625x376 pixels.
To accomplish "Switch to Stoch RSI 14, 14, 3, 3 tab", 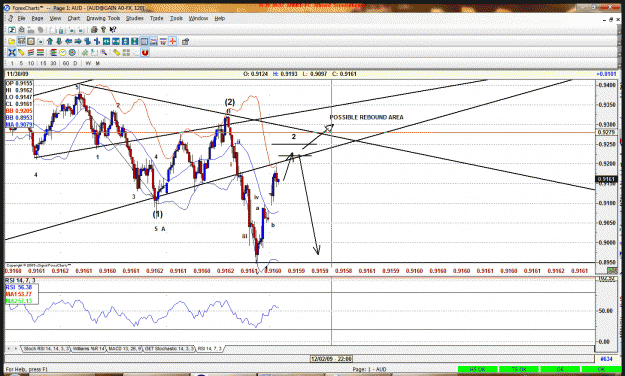I will (46, 348).
